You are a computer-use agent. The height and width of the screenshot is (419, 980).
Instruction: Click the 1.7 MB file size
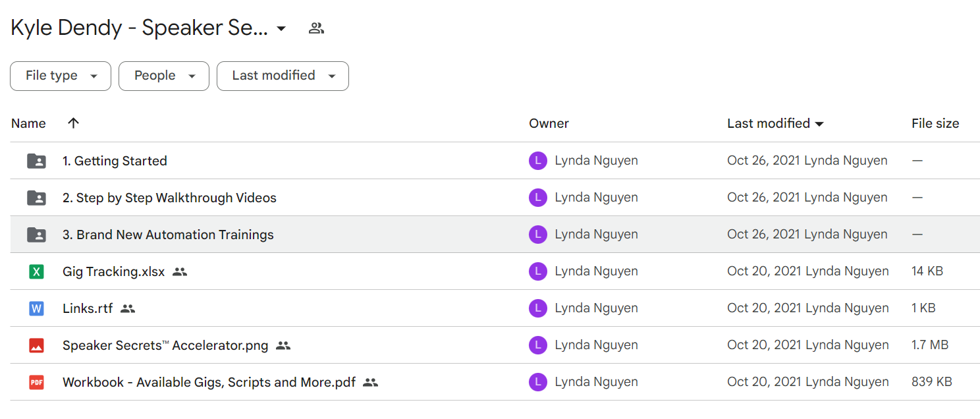click(930, 345)
